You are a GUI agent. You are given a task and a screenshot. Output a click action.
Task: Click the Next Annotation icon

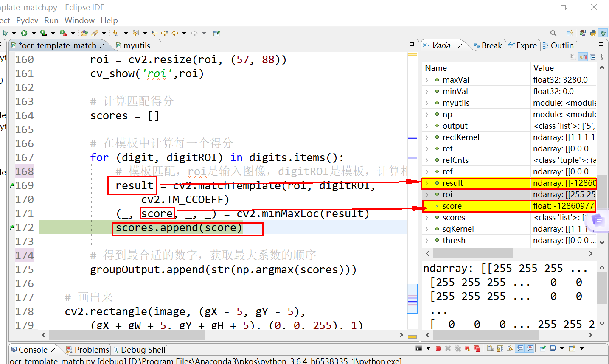click(x=116, y=33)
